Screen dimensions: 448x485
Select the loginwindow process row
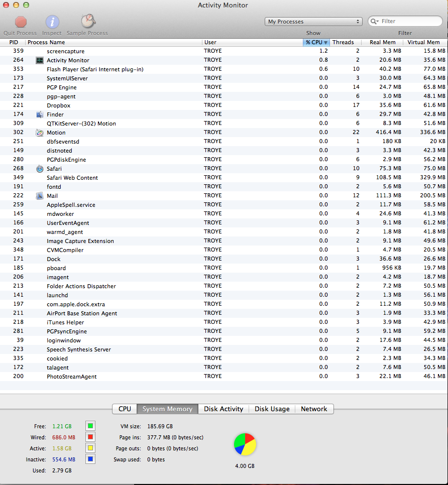(224, 340)
